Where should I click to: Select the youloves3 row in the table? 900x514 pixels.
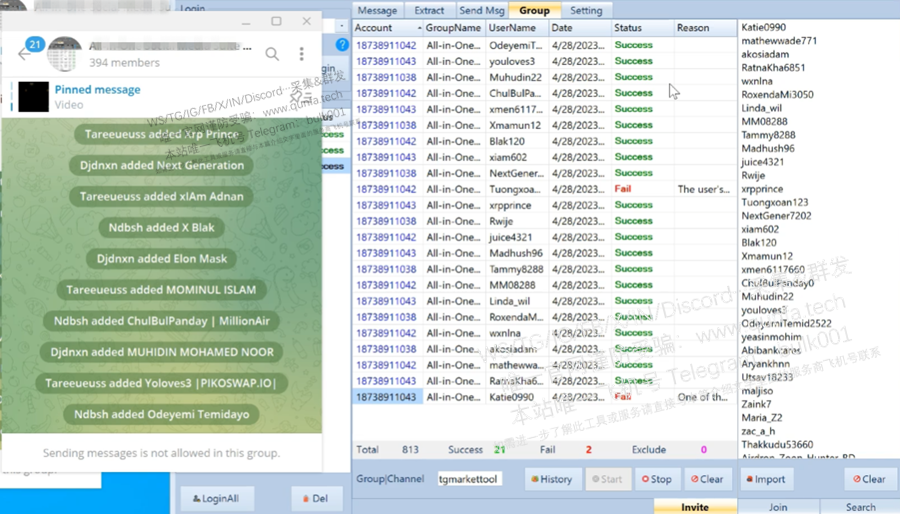point(544,61)
